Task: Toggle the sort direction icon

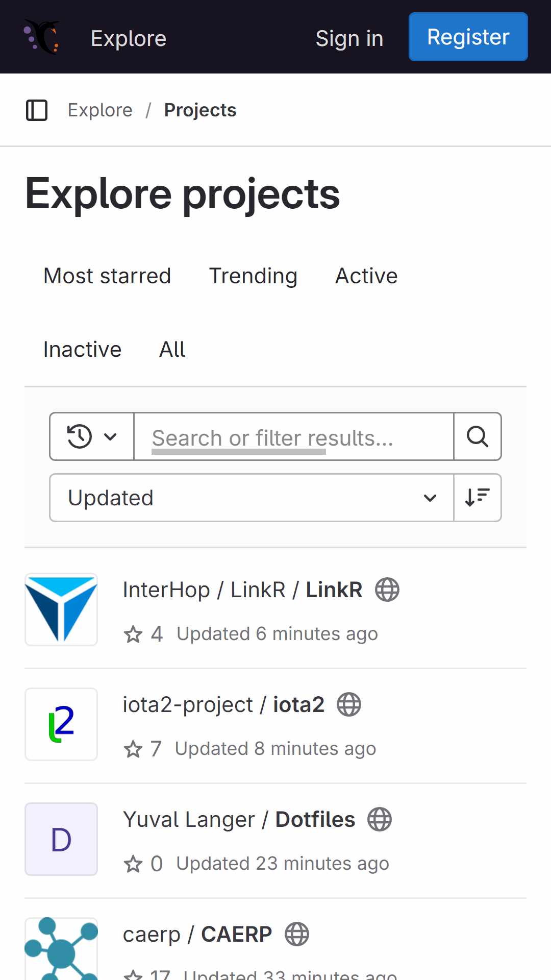Action: (478, 498)
